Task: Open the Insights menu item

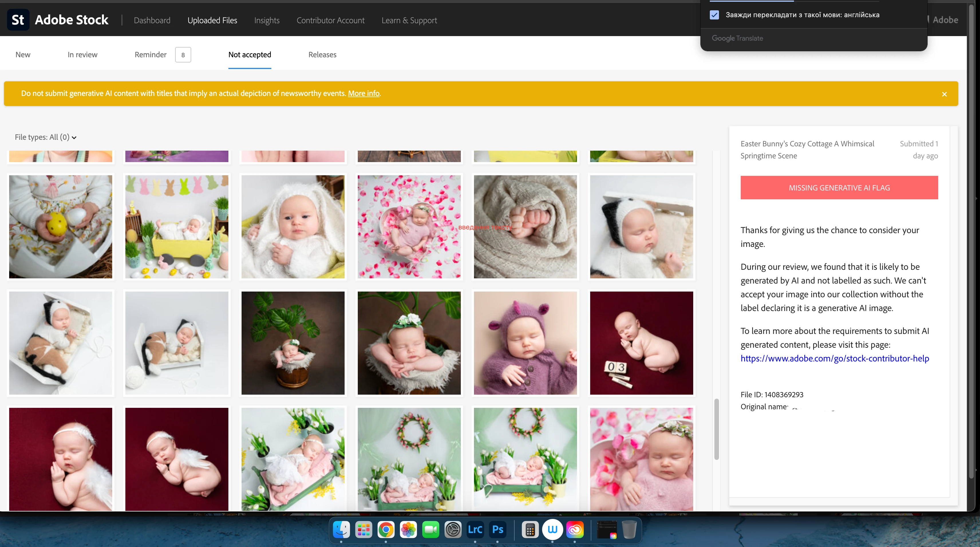Action: 267,20
